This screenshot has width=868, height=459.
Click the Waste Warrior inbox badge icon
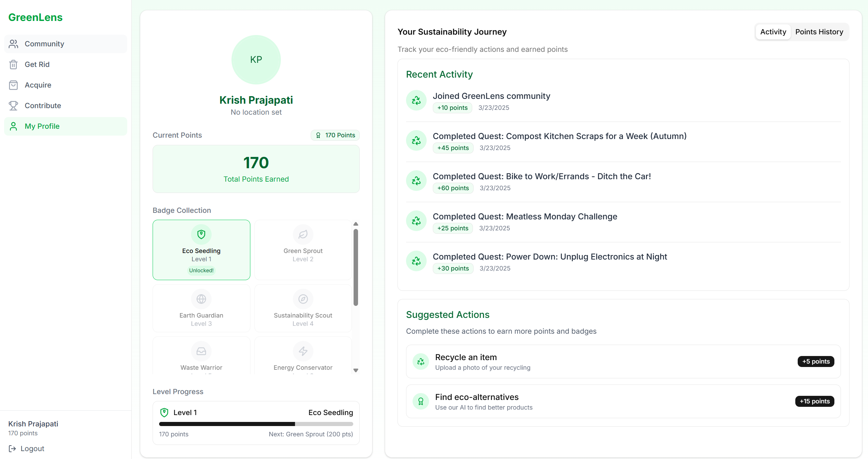pyautogui.click(x=201, y=351)
